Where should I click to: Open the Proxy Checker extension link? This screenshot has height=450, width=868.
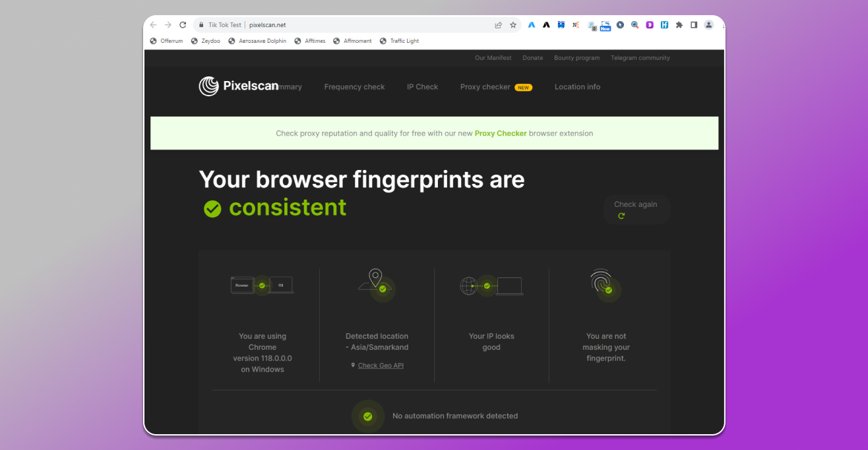pyautogui.click(x=500, y=133)
